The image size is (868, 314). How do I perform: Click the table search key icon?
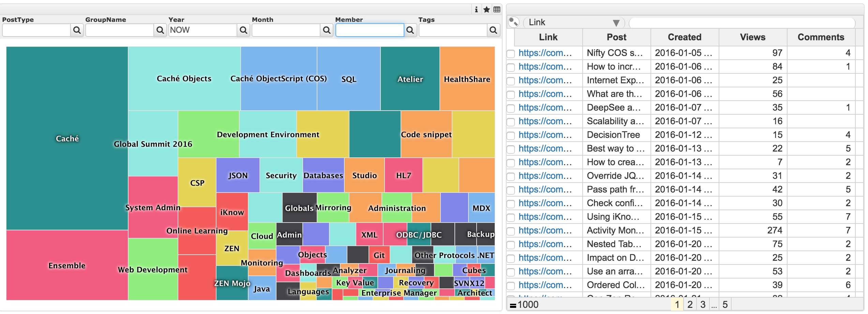point(514,22)
